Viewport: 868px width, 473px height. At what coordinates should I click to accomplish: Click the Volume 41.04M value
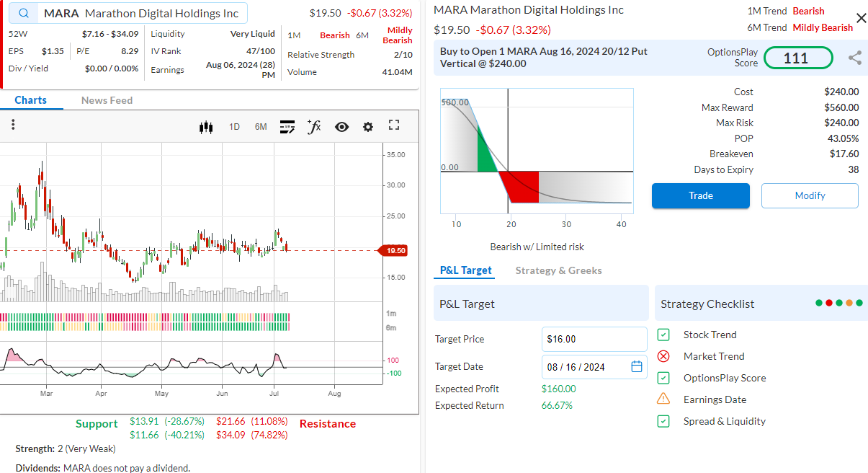click(398, 72)
